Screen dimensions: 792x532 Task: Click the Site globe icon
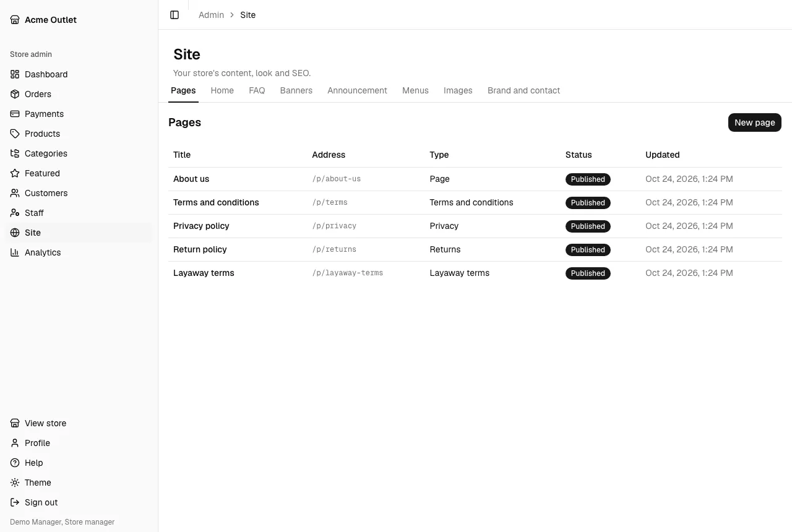(15, 233)
